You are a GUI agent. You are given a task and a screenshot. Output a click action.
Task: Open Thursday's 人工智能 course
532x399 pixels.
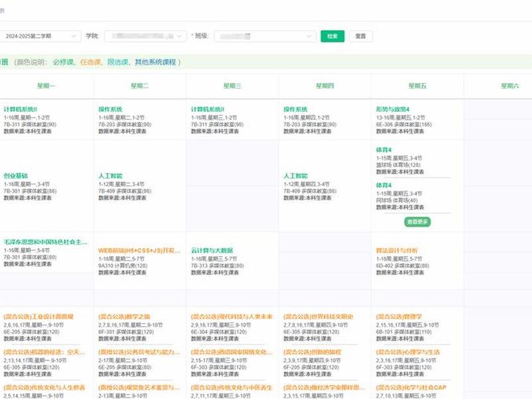(295, 176)
